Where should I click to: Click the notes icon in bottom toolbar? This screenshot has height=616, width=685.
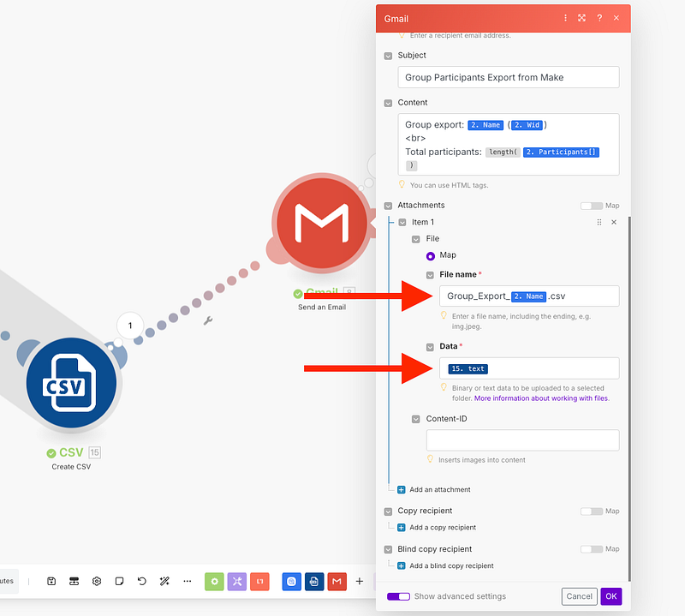point(119,581)
